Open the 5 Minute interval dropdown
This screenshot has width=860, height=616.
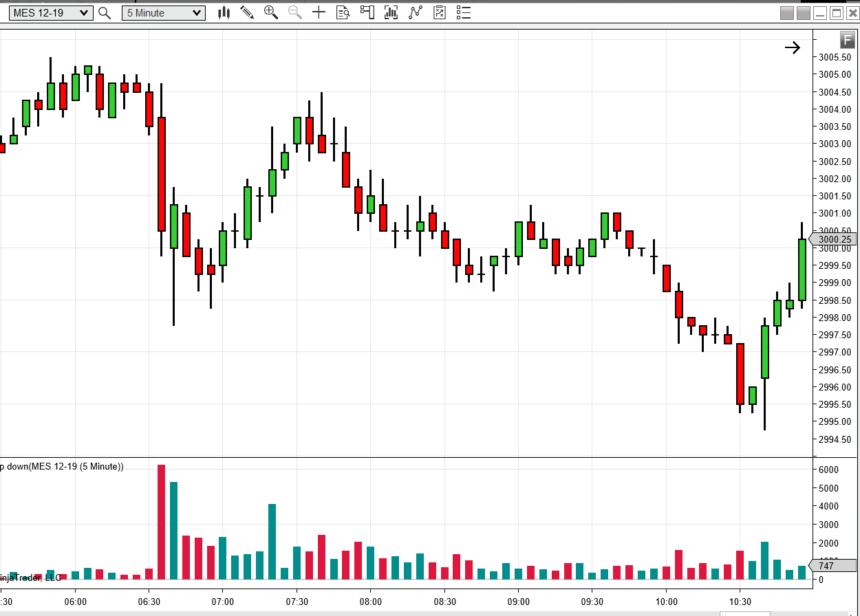click(x=164, y=12)
